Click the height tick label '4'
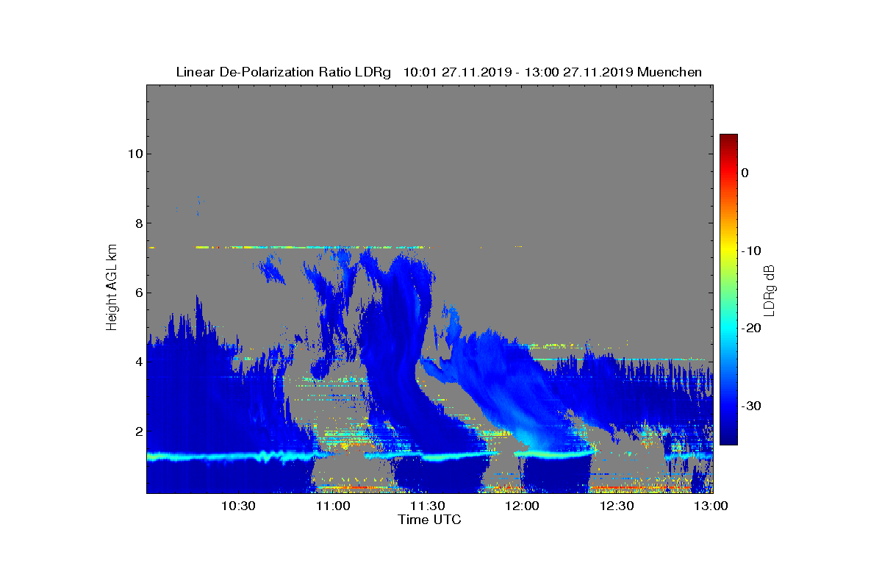The width and height of the screenshot is (882, 588). (x=138, y=362)
